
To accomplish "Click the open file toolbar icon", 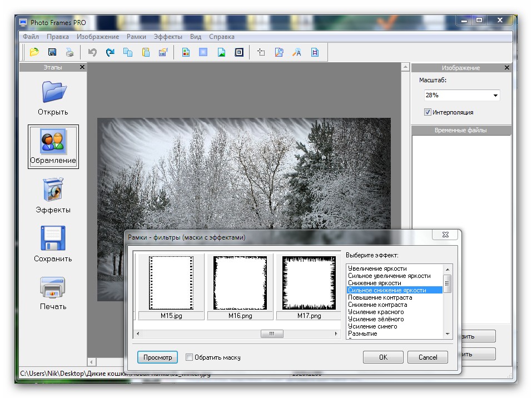I will [x=34, y=52].
